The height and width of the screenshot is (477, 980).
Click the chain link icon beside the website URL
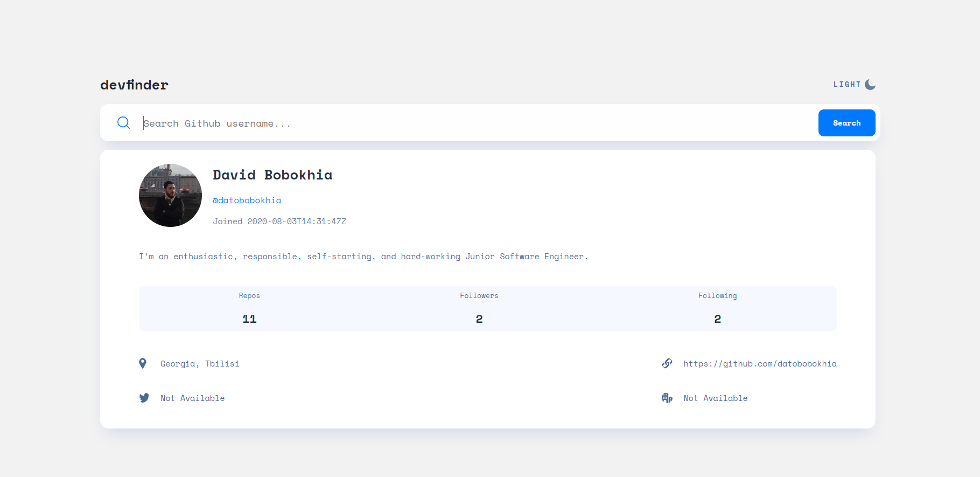[x=667, y=363]
